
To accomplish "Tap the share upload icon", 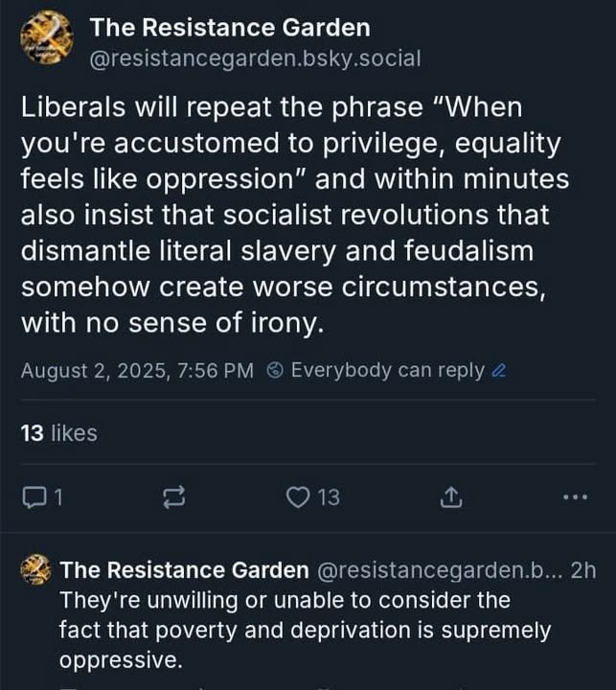I will click(450, 497).
